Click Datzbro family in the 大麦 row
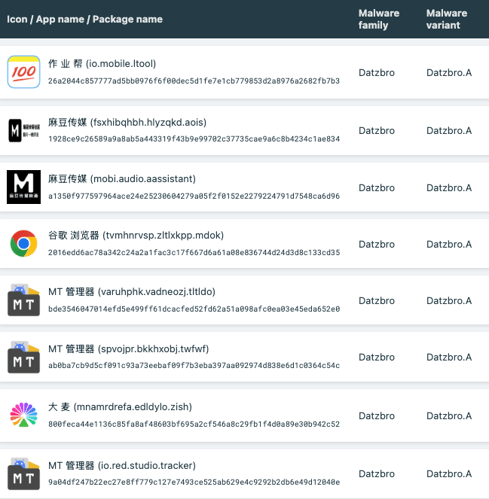This screenshot has width=489, height=499. 376,416
